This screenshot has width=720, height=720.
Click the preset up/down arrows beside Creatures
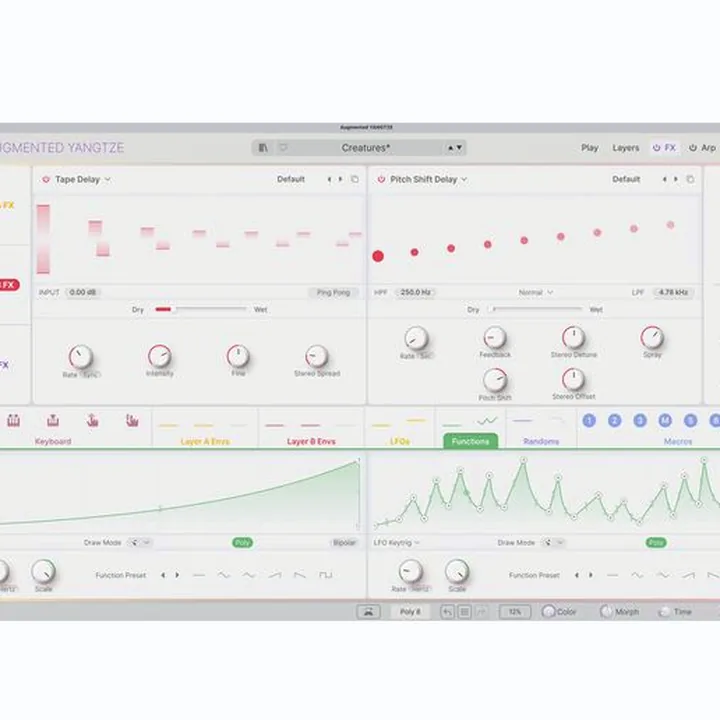[455, 148]
